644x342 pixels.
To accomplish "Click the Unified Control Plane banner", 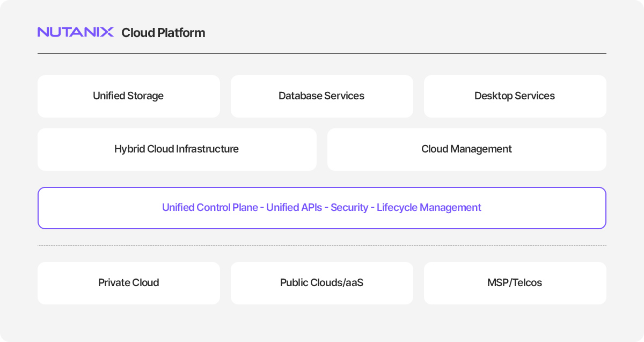I will pyautogui.click(x=322, y=208).
